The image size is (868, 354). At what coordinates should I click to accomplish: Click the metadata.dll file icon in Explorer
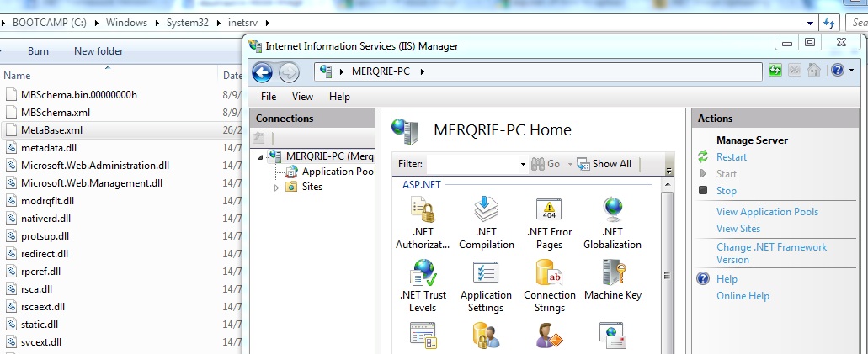pyautogui.click(x=12, y=148)
